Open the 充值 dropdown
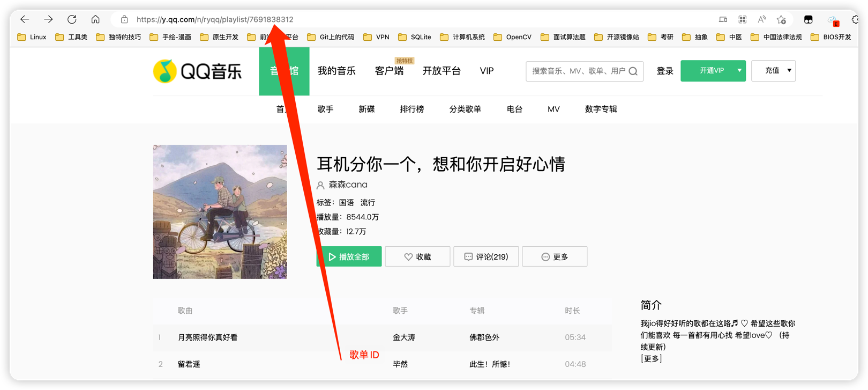868x390 pixels. pyautogui.click(x=773, y=71)
